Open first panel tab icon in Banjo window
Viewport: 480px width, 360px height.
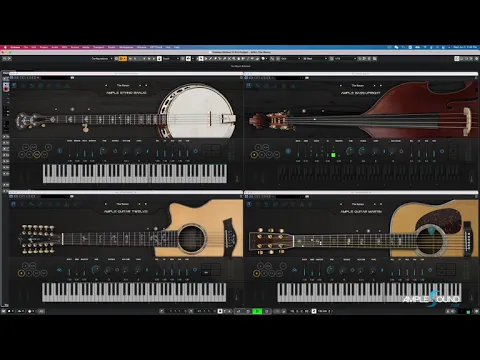pos(14,86)
